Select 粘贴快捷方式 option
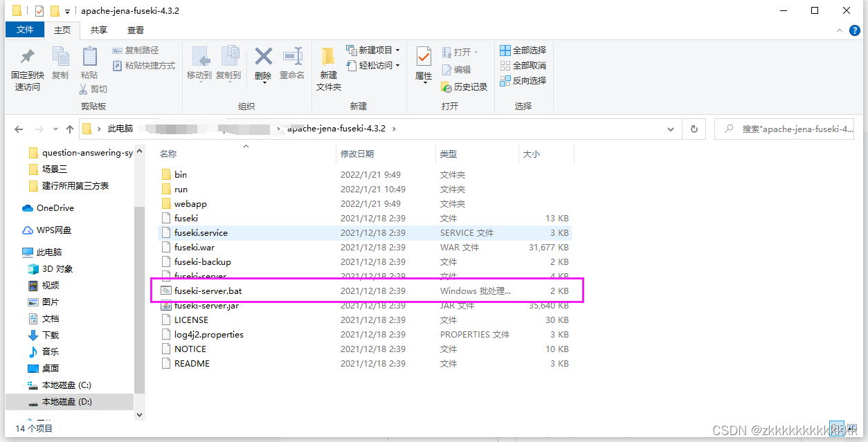The image size is (868, 442). tap(143, 66)
